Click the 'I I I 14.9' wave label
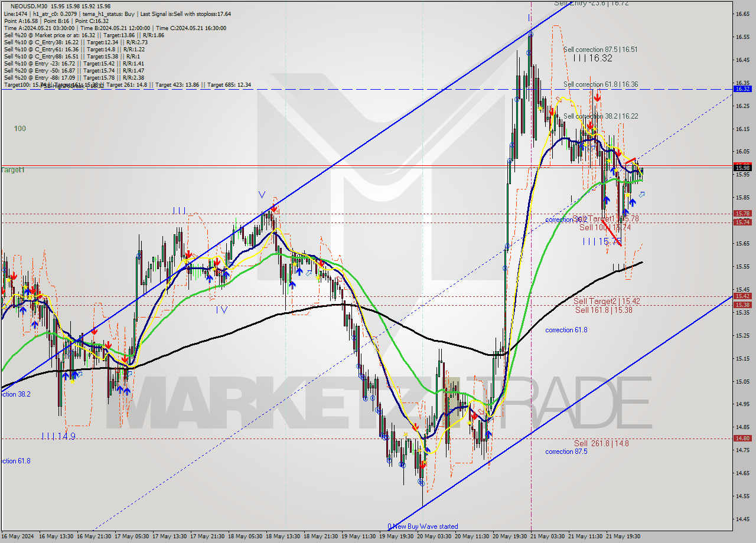 58,436
